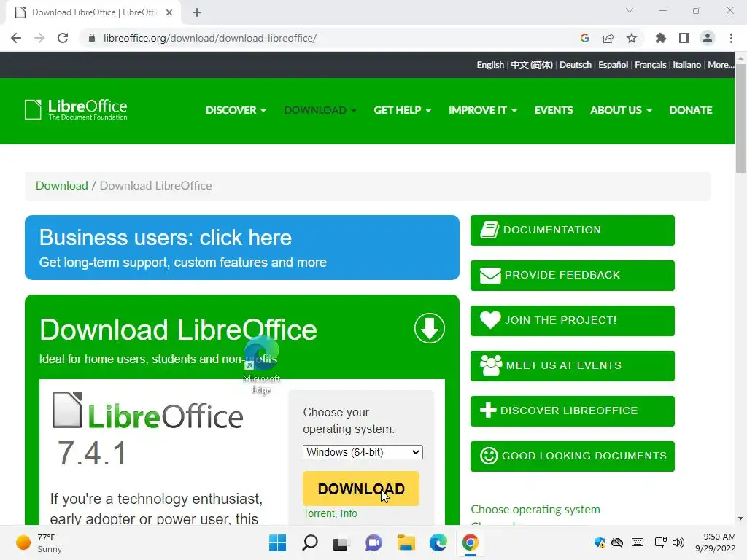Open File Explorer from the taskbar
747x560 pixels.
(406, 542)
